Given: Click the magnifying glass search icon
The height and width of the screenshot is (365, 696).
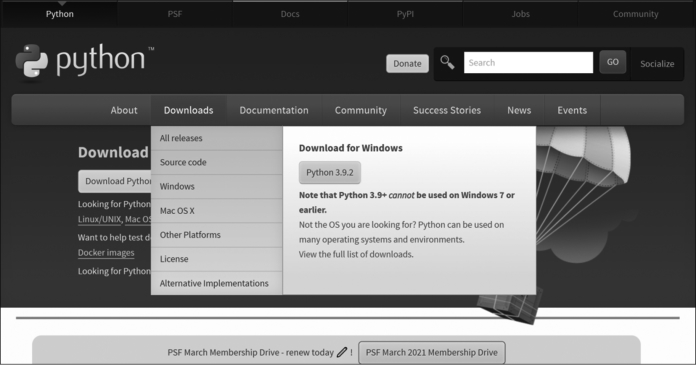Looking at the screenshot, I should pos(447,63).
